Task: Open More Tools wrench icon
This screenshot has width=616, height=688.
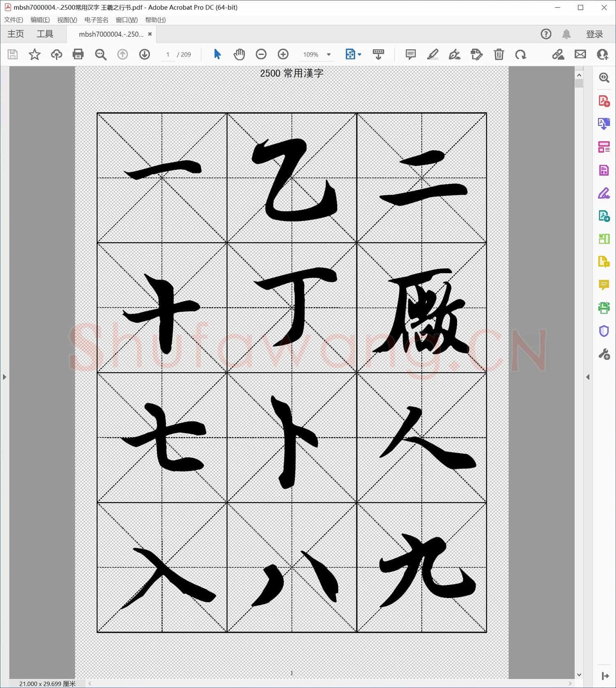Action: point(604,354)
